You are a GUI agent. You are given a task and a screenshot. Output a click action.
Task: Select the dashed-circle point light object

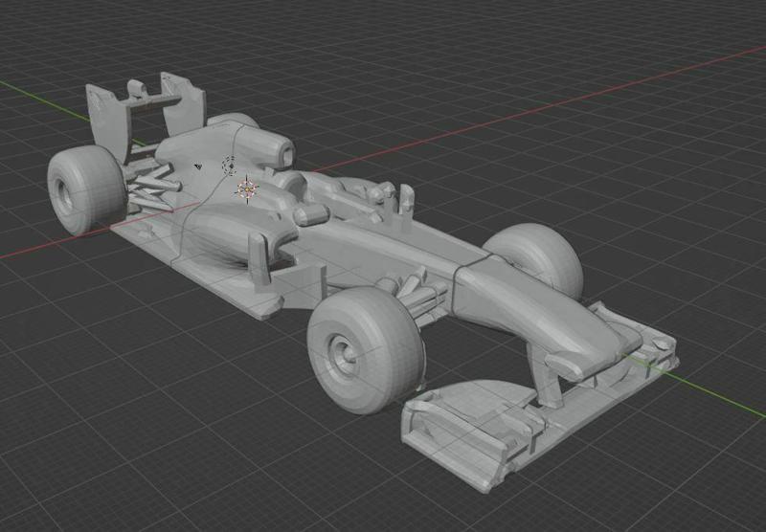point(229,166)
